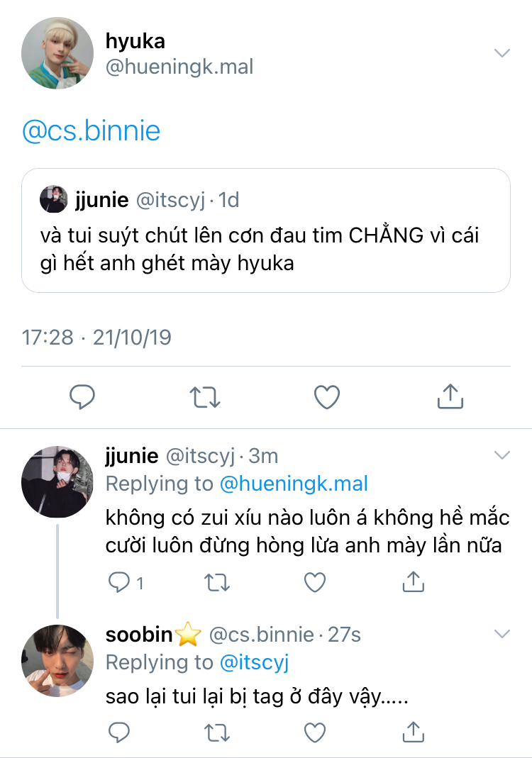Open options chevron on soobin's reply
The height and width of the screenshot is (758, 532).
[501, 634]
